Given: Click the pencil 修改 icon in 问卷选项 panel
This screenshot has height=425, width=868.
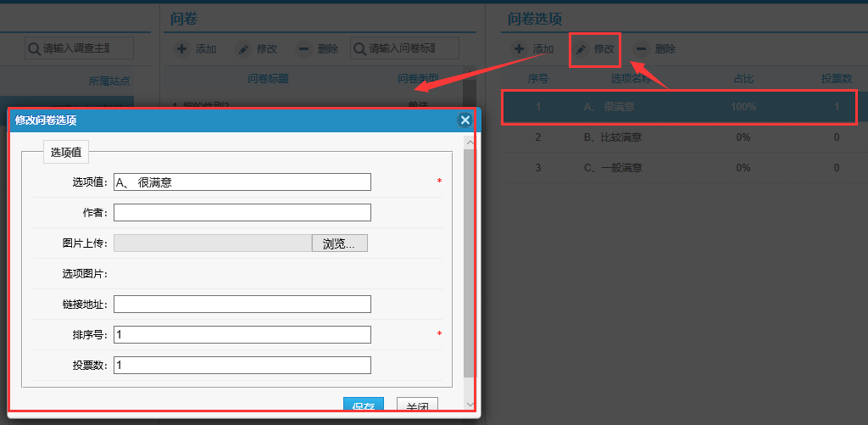Looking at the screenshot, I should [x=581, y=49].
